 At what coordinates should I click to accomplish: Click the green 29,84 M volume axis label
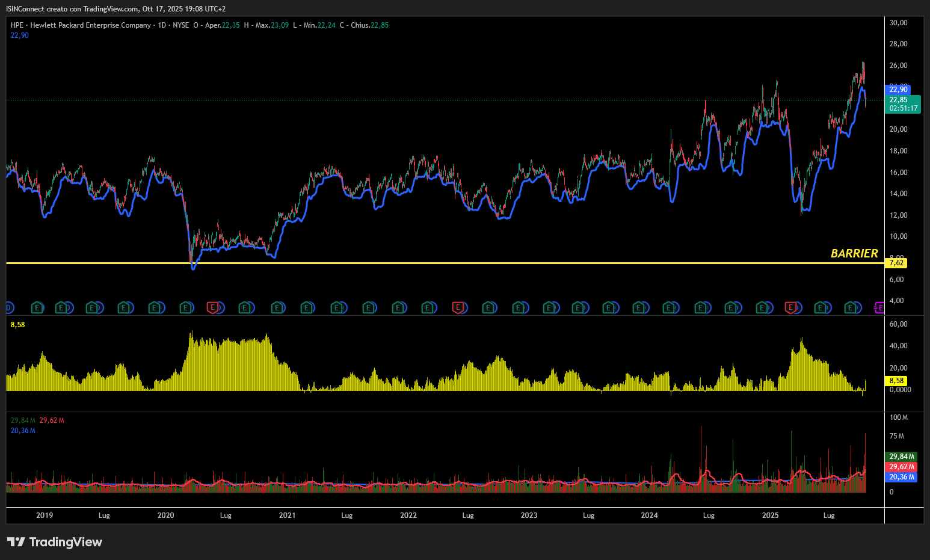(902, 457)
